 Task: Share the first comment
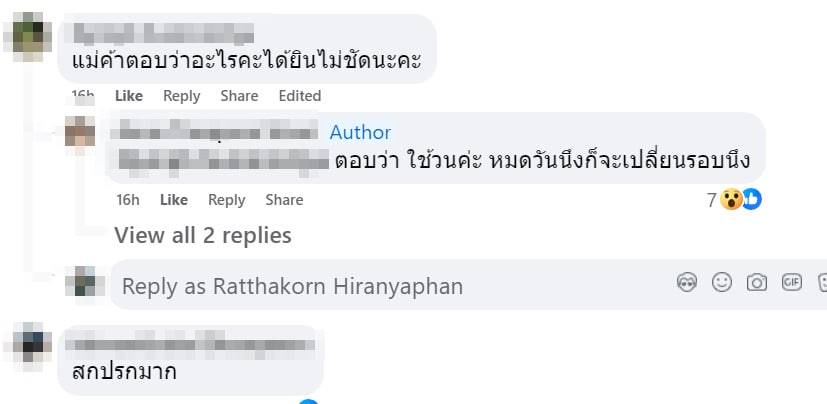(239, 96)
